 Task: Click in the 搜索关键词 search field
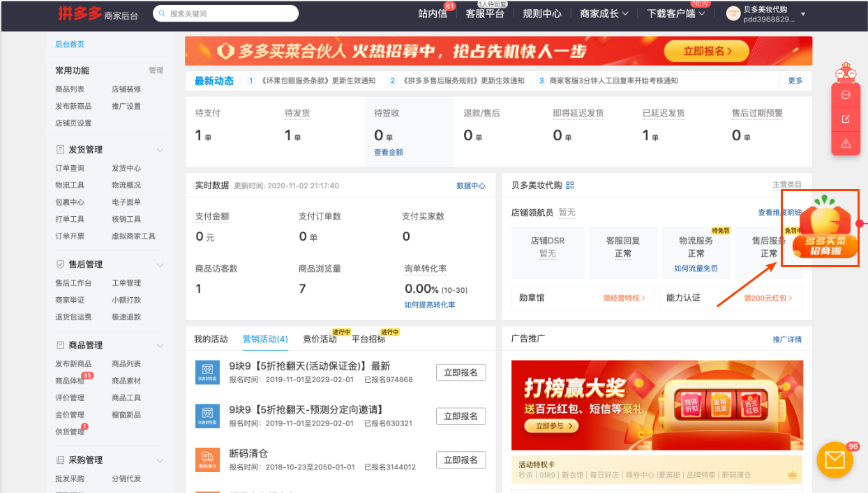tap(225, 13)
